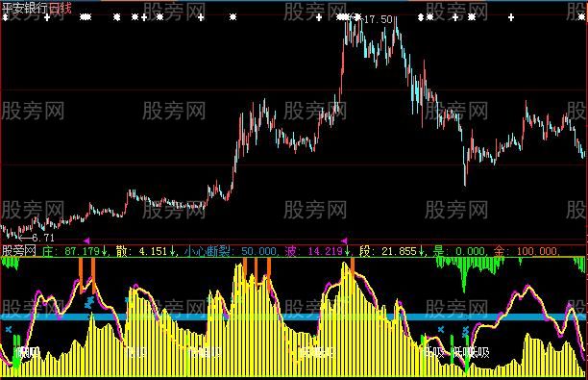Select the 段: 21.855 indicator value
588x380 pixels.
point(391,251)
